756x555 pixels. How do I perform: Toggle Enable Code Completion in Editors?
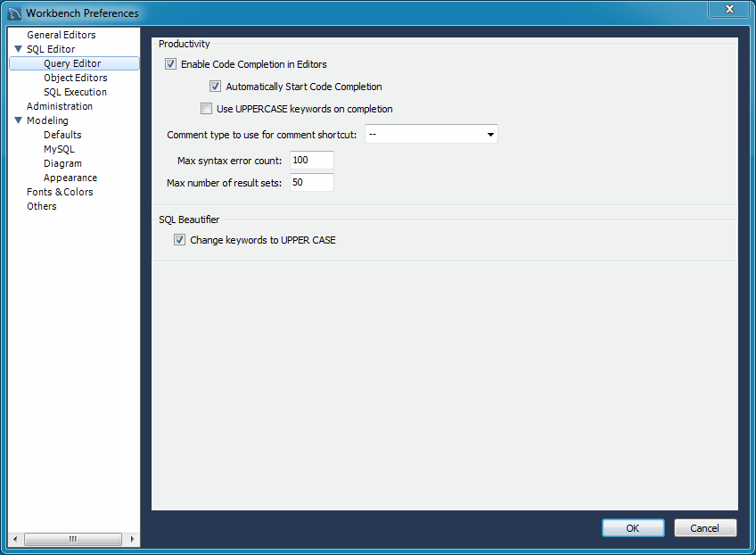click(x=170, y=64)
